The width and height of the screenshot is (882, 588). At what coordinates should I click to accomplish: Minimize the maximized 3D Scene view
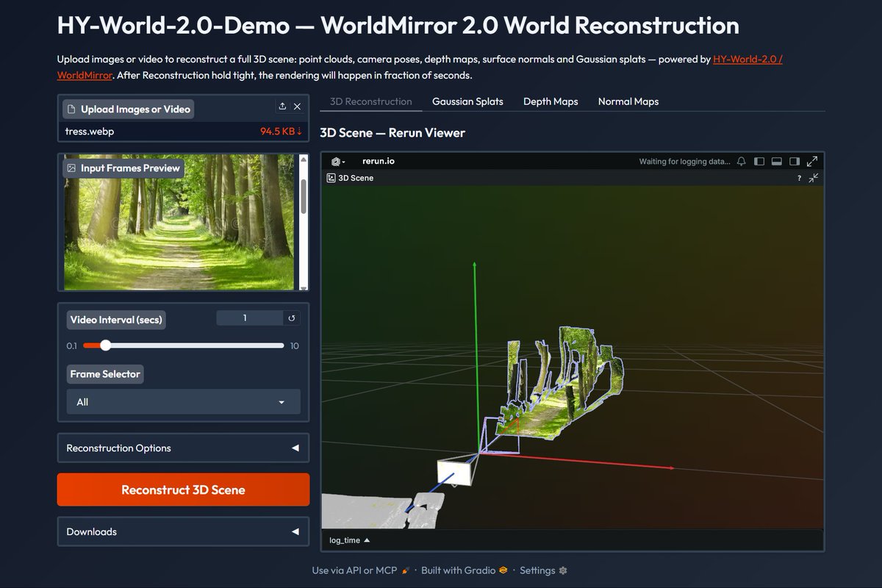coord(814,178)
